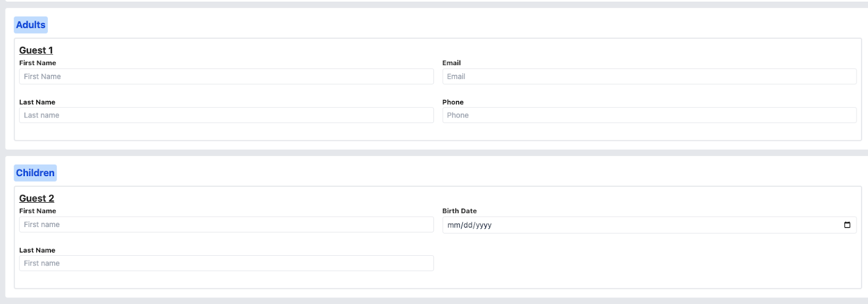
Task: Open the Birth Date calendar picker icon
Action: [x=847, y=225]
